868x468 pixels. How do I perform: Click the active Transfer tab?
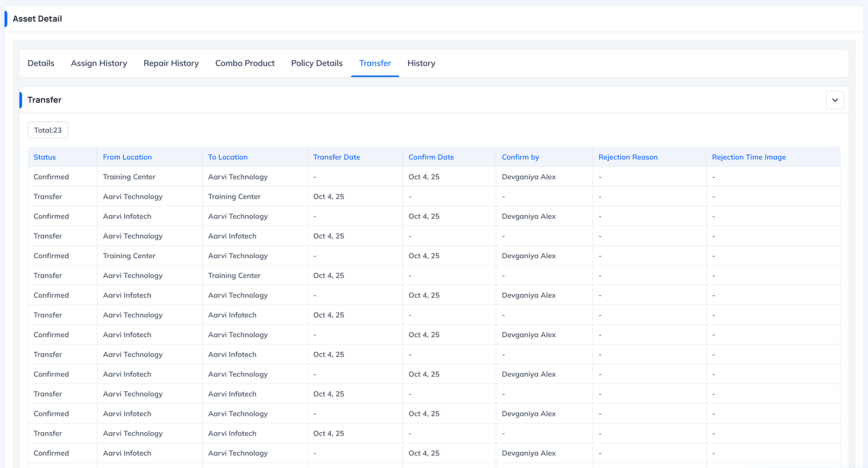click(375, 63)
